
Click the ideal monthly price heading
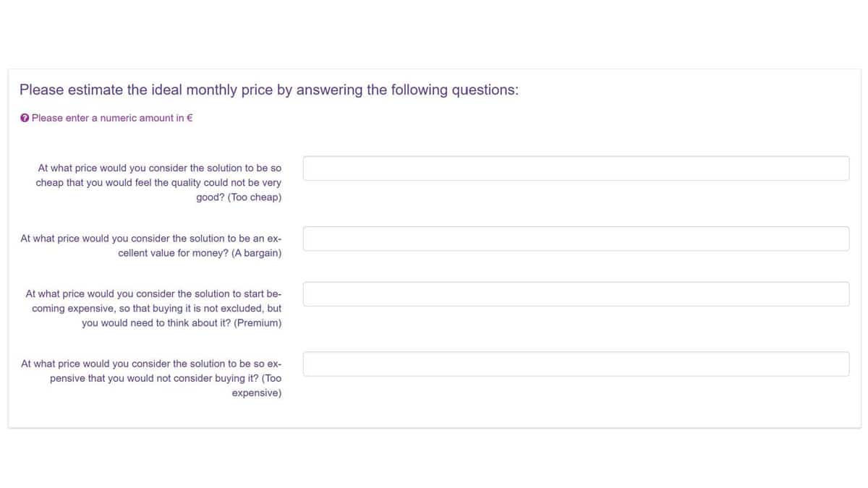point(268,90)
